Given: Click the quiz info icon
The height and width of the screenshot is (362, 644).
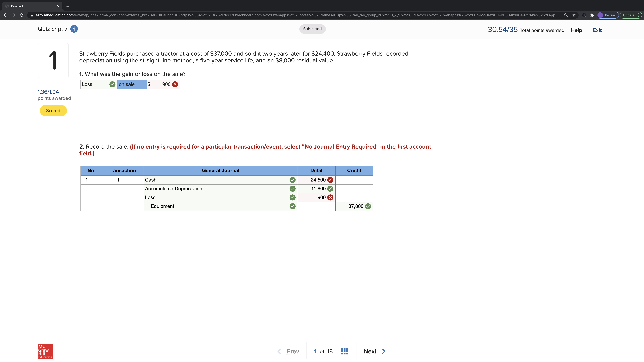Looking at the screenshot, I should point(74,29).
